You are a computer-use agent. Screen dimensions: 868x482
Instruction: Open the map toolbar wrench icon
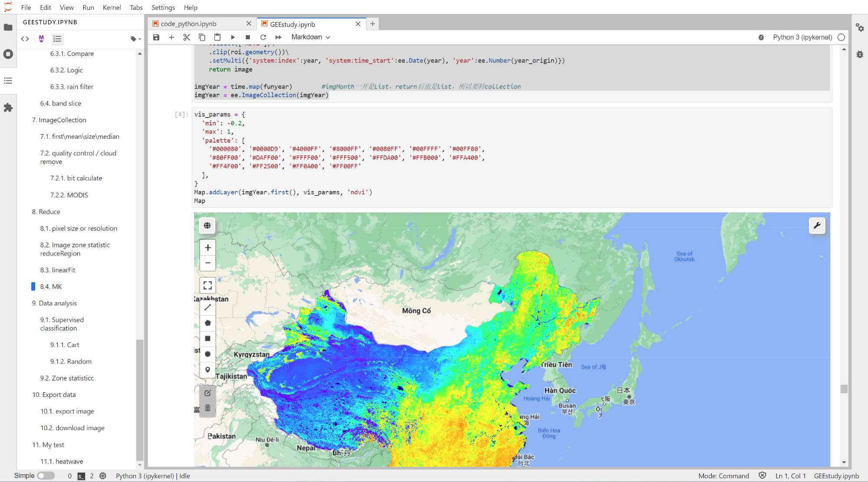[817, 226]
